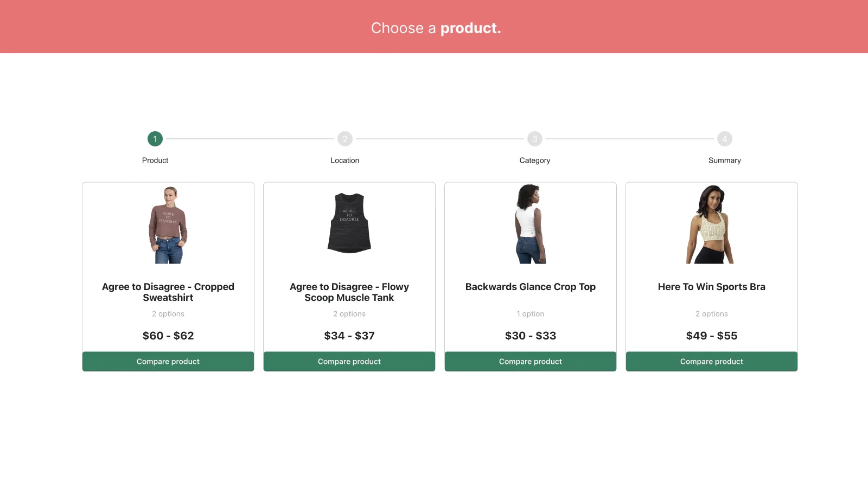This screenshot has height=488, width=868.
Task: Open the Backwards Glance Crop Top image
Action: tap(531, 224)
